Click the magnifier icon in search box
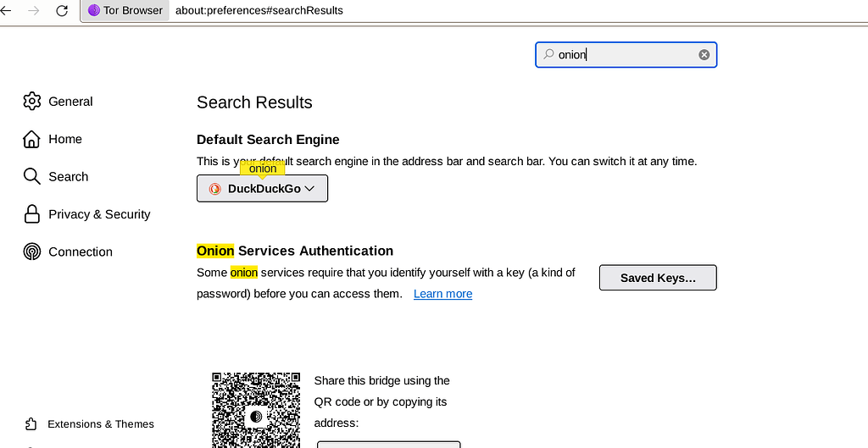 click(548, 54)
